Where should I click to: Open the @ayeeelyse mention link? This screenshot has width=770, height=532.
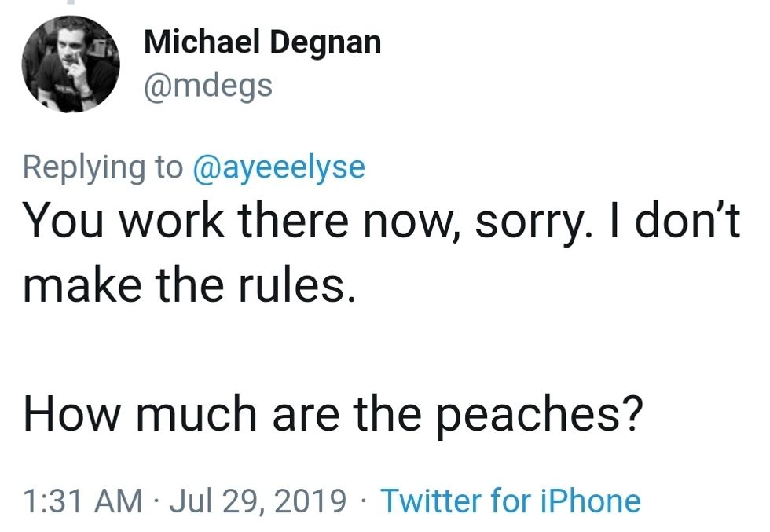click(278, 167)
